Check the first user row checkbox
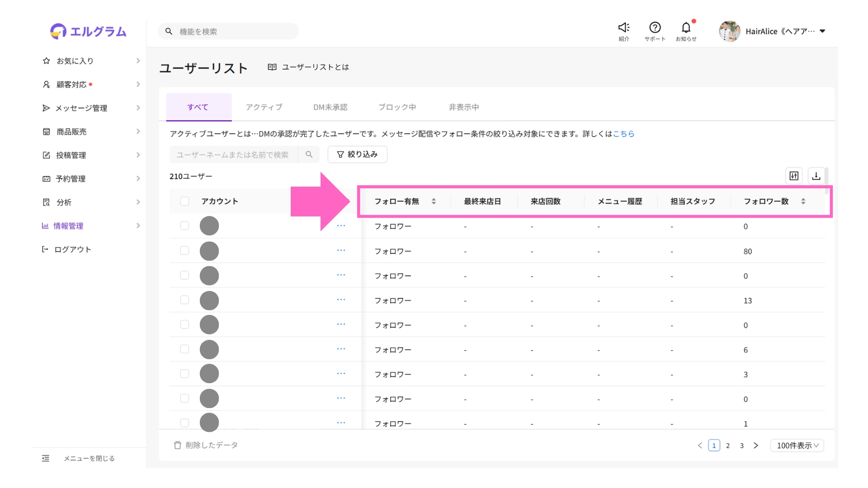The width and height of the screenshot is (868, 488). click(x=184, y=225)
